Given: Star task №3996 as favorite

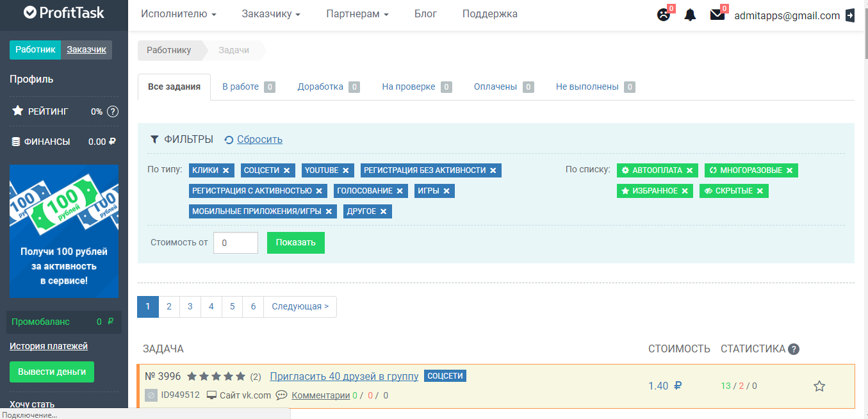Looking at the screenshot, I should pos(819,386).
